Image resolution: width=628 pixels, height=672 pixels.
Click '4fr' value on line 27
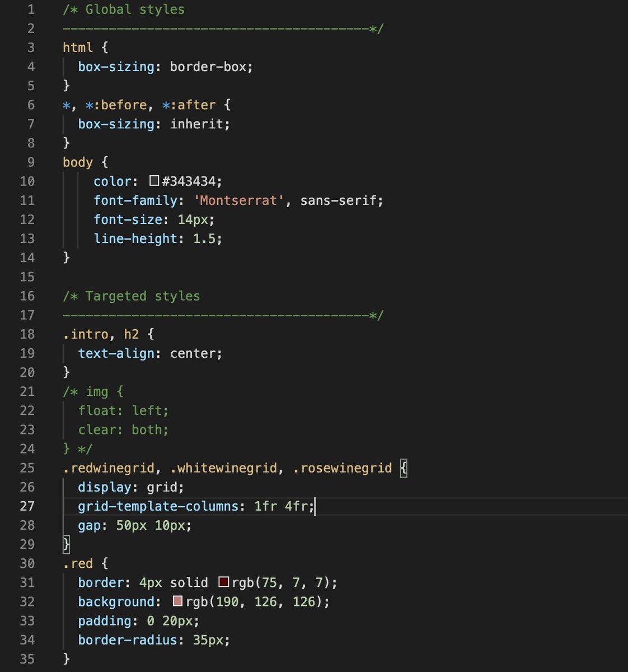point(296,506)
